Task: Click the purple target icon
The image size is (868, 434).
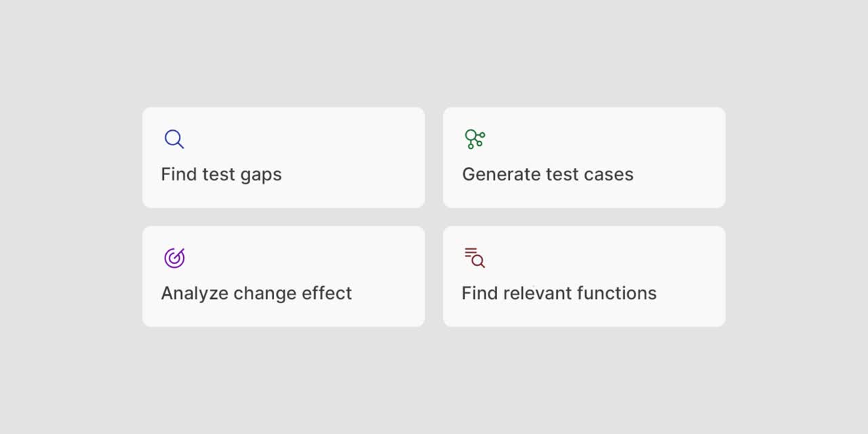Action: point(174,258)
